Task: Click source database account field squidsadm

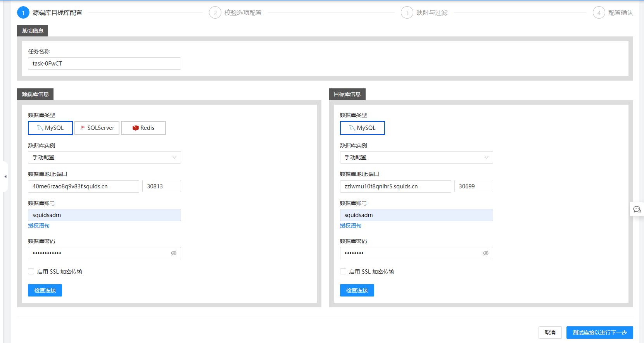Action: point(104,215)
